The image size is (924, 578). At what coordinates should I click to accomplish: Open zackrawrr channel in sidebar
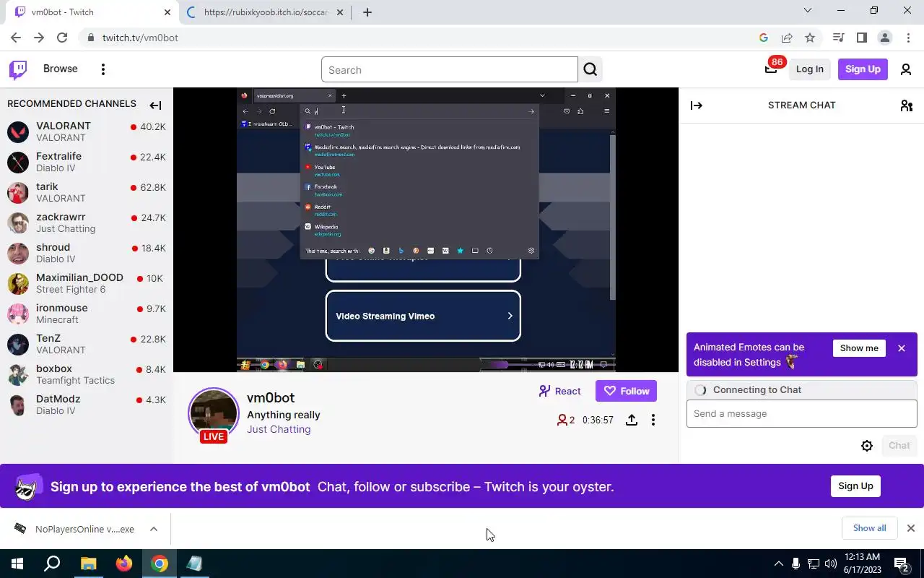[x=87, y=223]
